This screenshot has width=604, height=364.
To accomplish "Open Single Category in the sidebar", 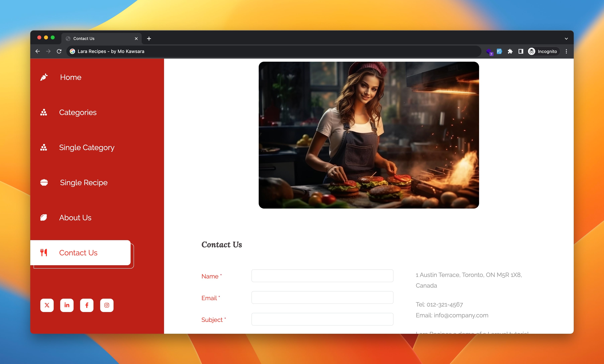I will click(86, 147).
